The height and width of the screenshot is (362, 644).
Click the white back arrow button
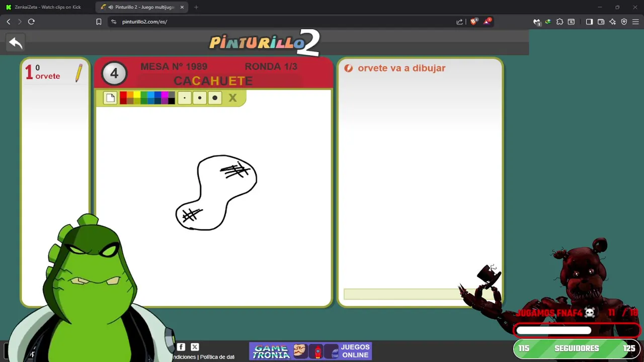[x=16, y=43]
